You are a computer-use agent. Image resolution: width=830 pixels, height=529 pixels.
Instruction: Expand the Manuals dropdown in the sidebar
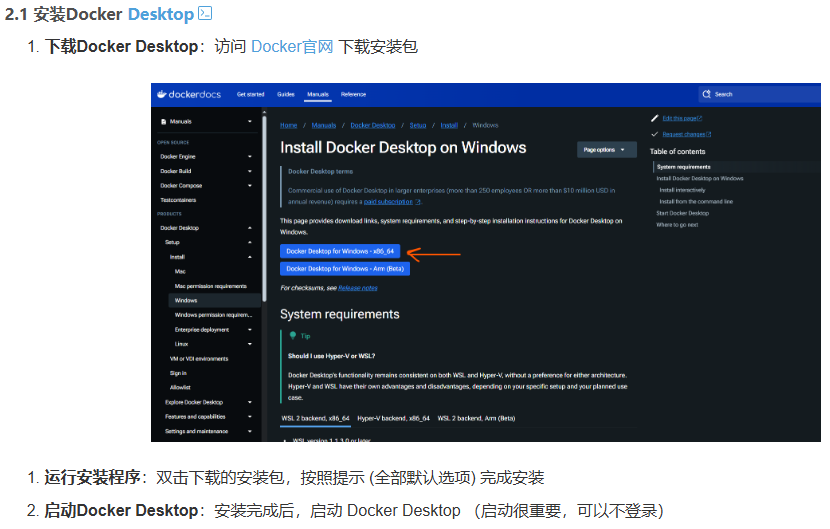tap(250, 122)
